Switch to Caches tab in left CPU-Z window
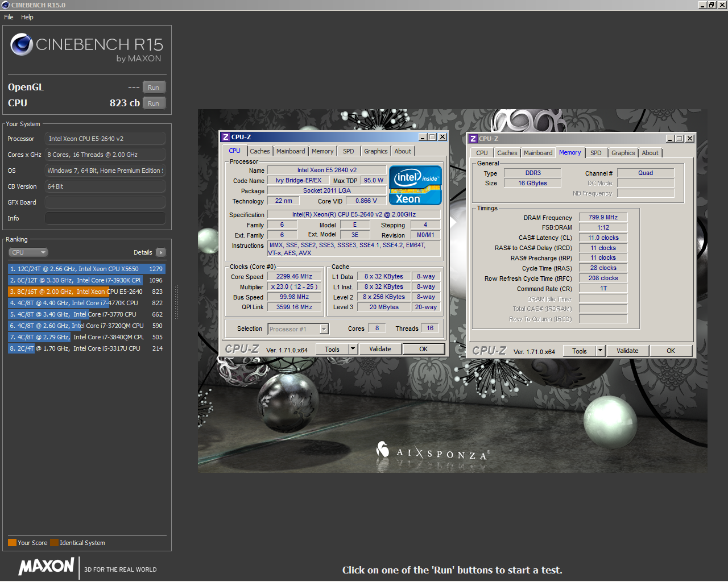This screenshot has width=728, height=582. point(260,151)
